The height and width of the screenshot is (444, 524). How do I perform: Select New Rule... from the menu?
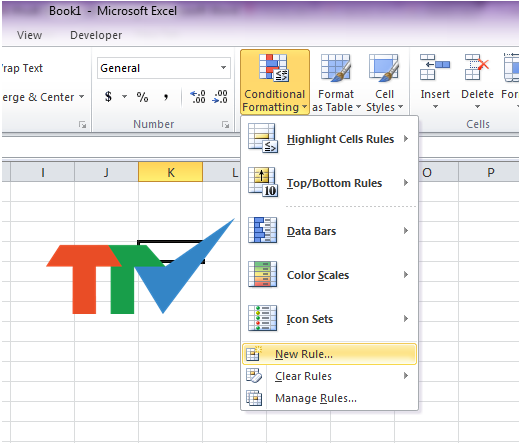coord(330,354)
